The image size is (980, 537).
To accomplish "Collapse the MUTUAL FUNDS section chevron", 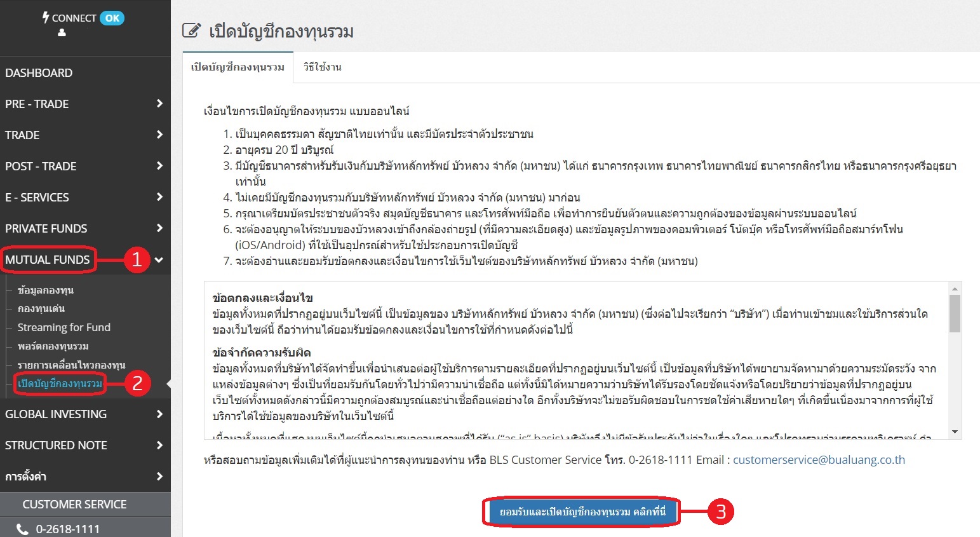I will [x=159, y=260].
